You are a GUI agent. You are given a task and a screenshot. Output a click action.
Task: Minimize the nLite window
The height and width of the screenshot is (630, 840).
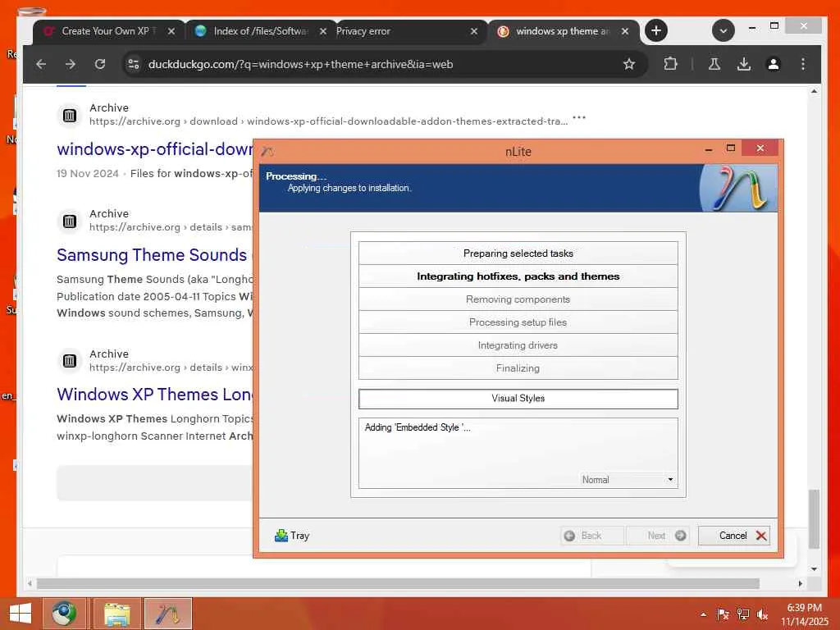(x=709, y=149)
